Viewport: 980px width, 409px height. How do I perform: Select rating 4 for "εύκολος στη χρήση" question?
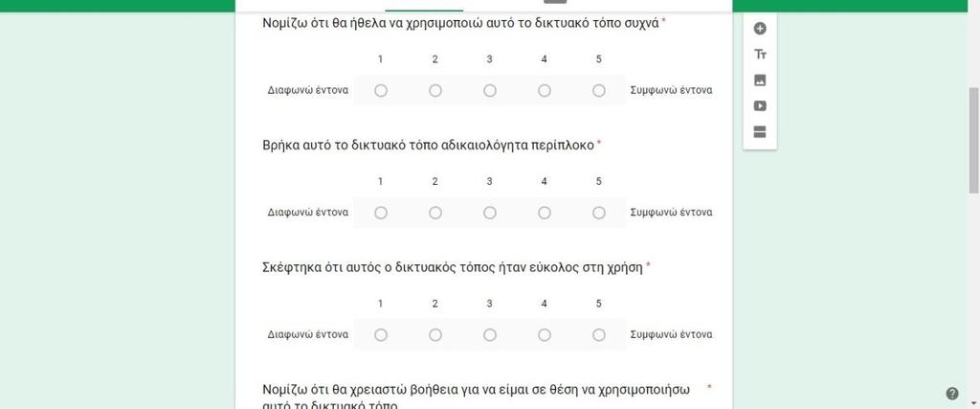(x=545, y=335)
